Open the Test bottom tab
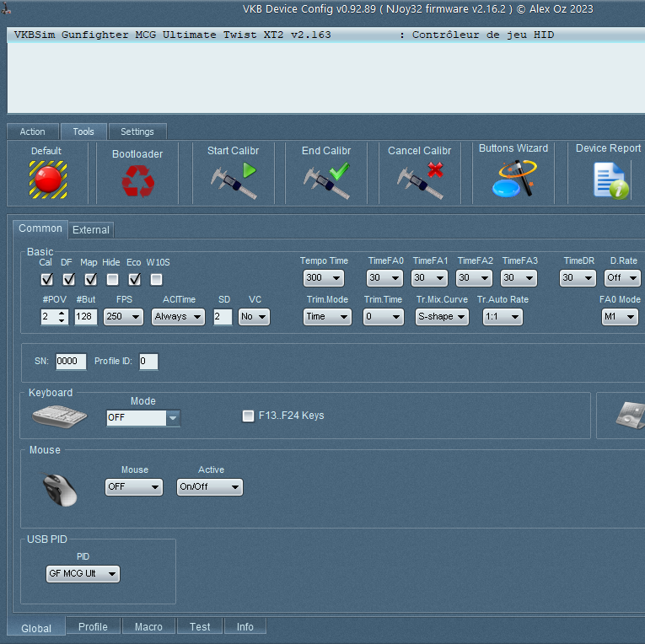Viewport: 645px width, 644px height. pos(200,627)
